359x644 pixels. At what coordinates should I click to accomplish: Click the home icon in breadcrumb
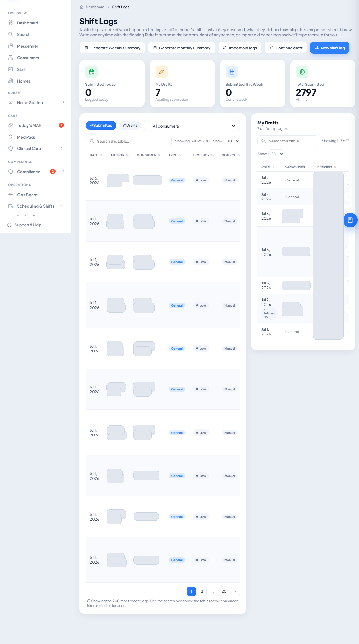(x=82, y=7)
